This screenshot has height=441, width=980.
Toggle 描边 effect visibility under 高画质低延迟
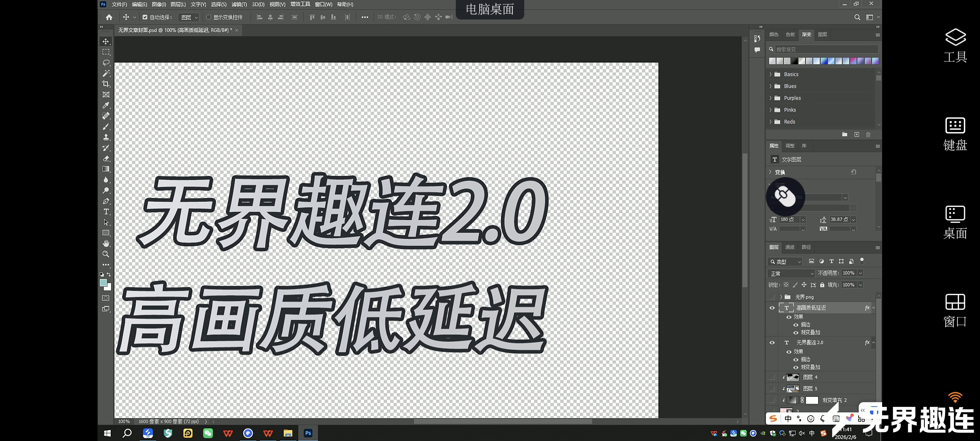pos(795,325)
